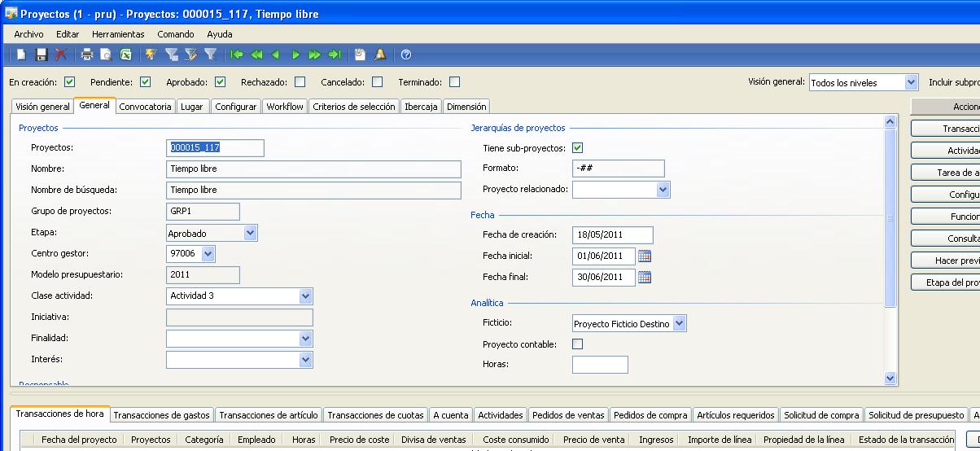This screenshot has width=980, height=451.
Task: Click the Save floppy disk icon
Action: coord(42,55)
